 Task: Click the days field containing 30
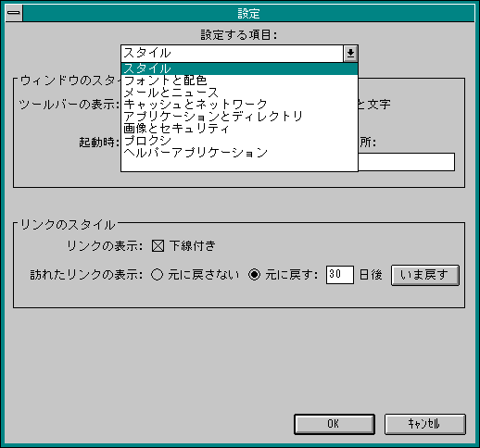point(340,275)
